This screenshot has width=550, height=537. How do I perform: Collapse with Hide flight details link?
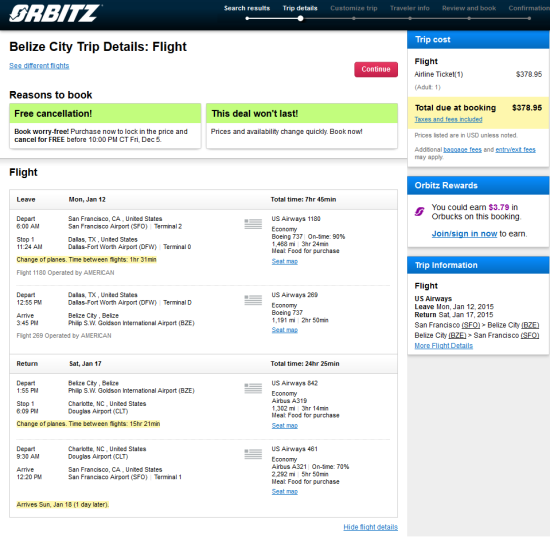point(370,527)
